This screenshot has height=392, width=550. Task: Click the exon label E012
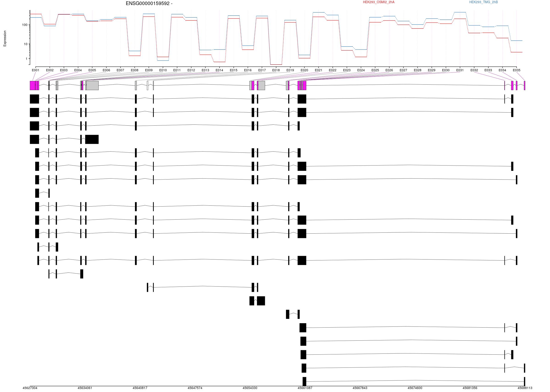point(191,70)
